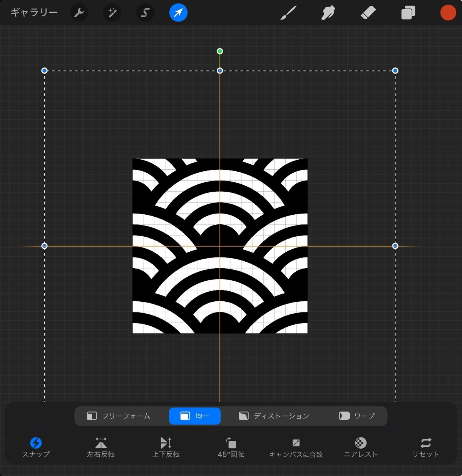Click the top-right transform corner handle
Image resolution: width=462 pixels, height=476 pixels.
(x=395, y=70)
